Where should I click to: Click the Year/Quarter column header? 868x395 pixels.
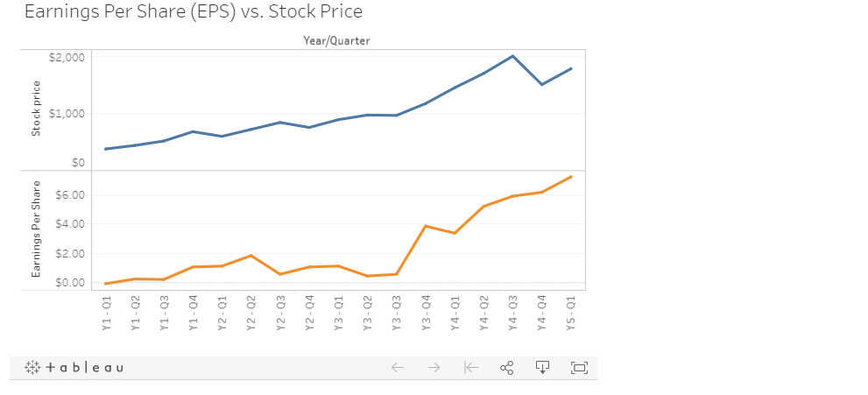(336, 41)
